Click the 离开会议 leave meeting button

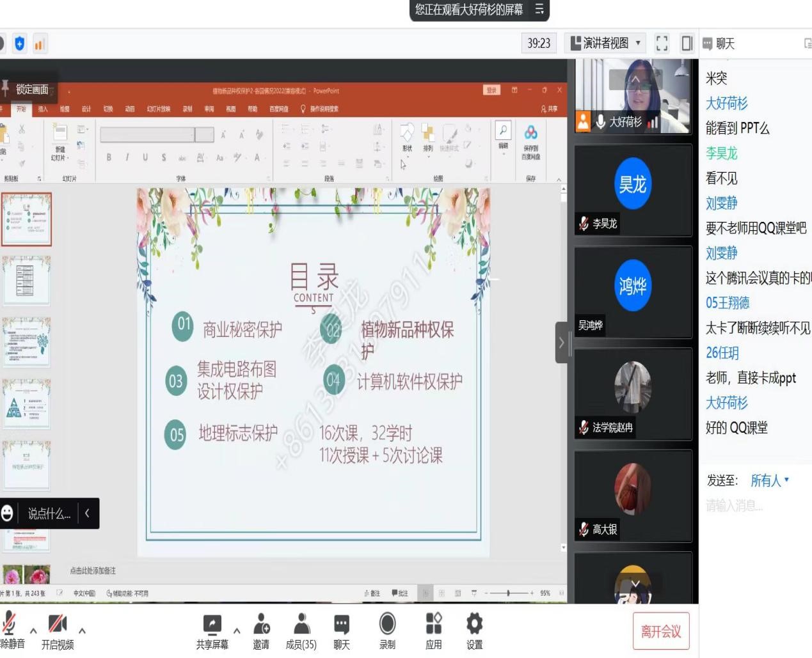[661, 632]
